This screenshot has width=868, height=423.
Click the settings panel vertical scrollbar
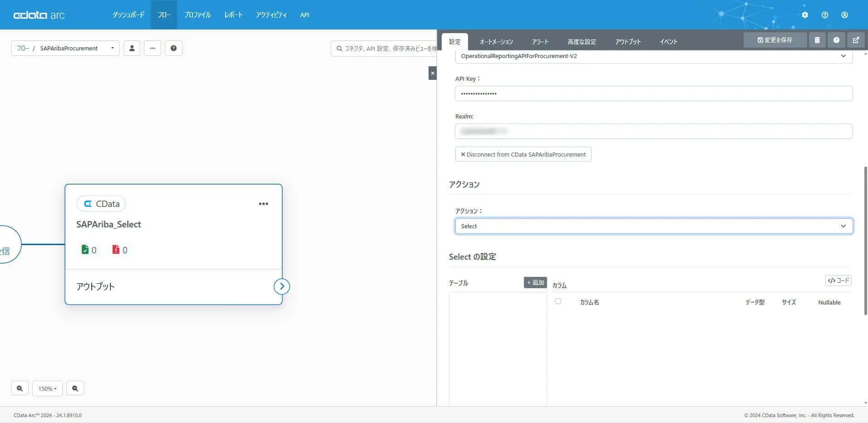coord(865,241)
